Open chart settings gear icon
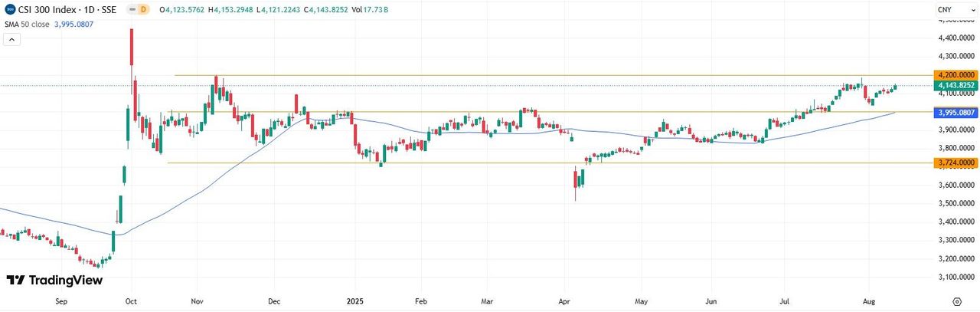Image resolution: width=980 pixels, height=312 pixels. (957, 303)
